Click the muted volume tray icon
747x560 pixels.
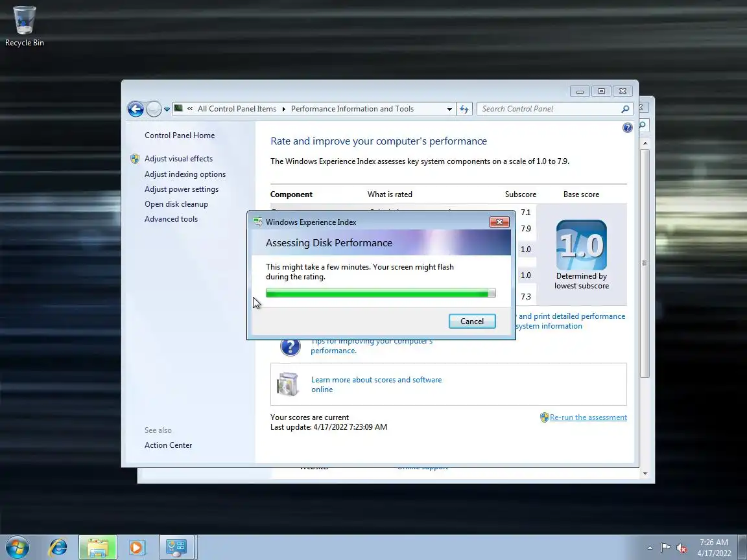point(682,548)
